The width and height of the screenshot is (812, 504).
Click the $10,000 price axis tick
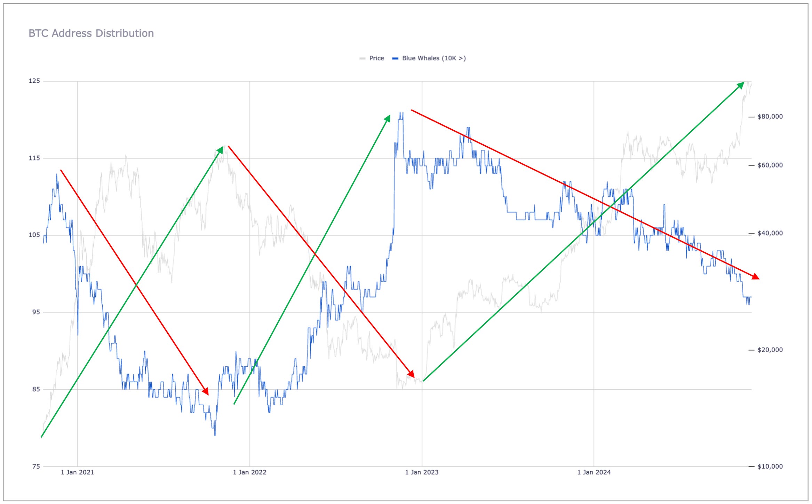[770, 466]
